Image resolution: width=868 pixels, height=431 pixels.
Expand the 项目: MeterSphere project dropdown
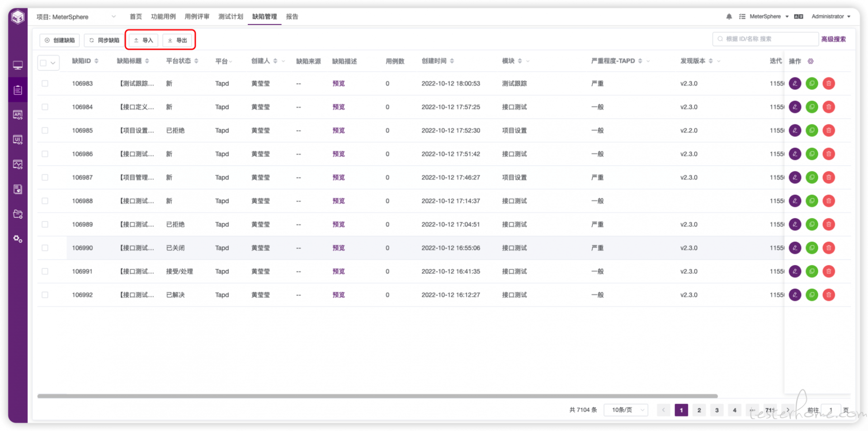click(x=76, y=17)
